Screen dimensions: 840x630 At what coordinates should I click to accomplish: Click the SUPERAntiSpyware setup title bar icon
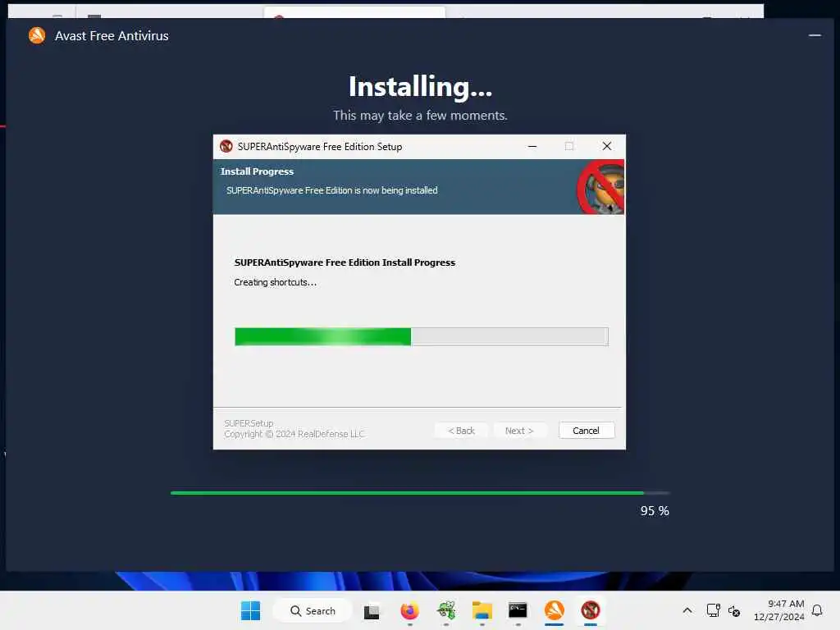tap(226, 146)
